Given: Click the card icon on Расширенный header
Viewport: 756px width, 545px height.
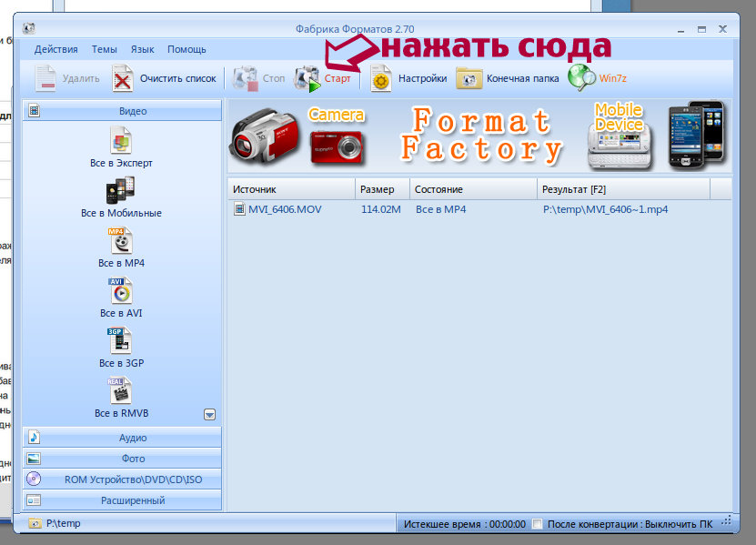Looking at the screenshot, I should pos(34,500).
